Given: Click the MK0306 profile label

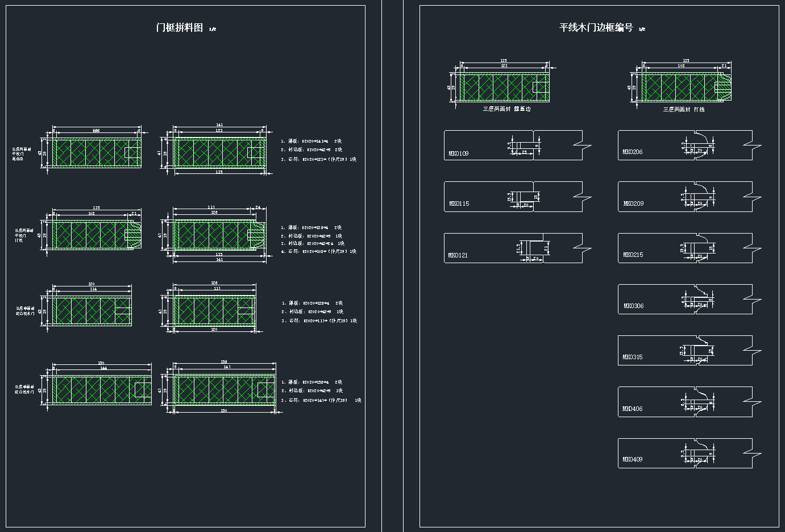Looking at the screenshot, I should click(633, 306).
